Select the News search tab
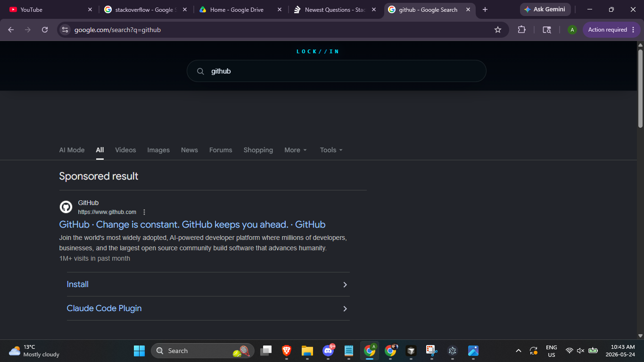Image resolution: width=644 pixels, height=362 pixels. 190,150
